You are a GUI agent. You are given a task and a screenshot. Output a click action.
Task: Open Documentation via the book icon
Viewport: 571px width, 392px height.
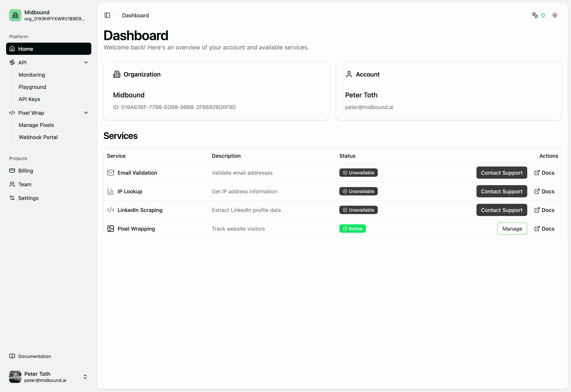(x=12, y=356)
